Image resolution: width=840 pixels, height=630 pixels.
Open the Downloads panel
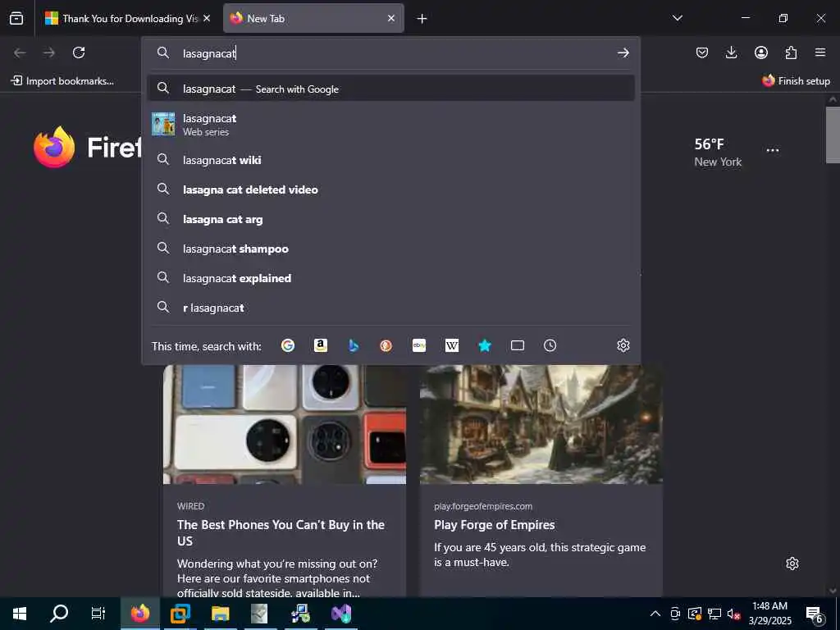(x=731, y=52)
